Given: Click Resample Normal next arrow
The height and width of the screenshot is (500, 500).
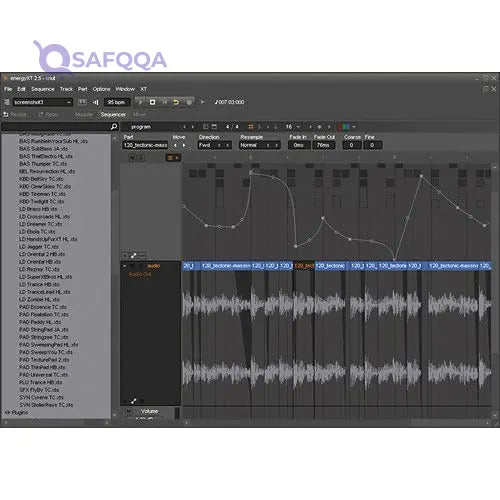Looking at the screenshot, I should coord(276,145).
